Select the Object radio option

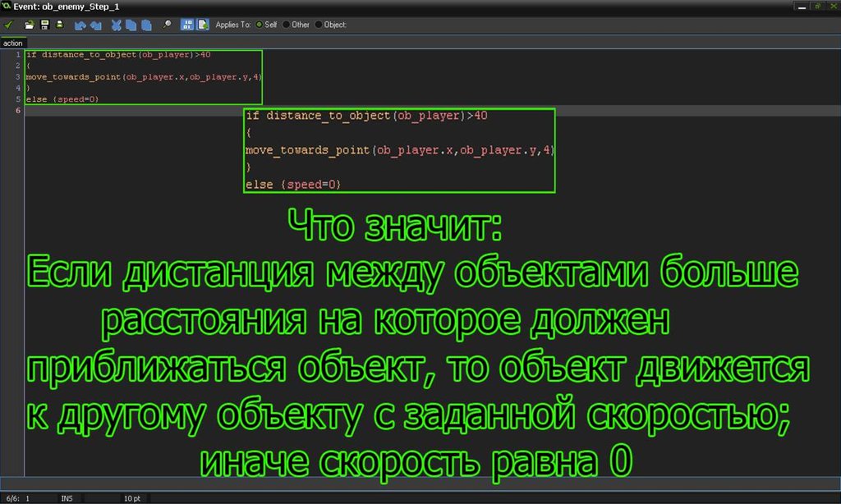click(x=319, y=25)
